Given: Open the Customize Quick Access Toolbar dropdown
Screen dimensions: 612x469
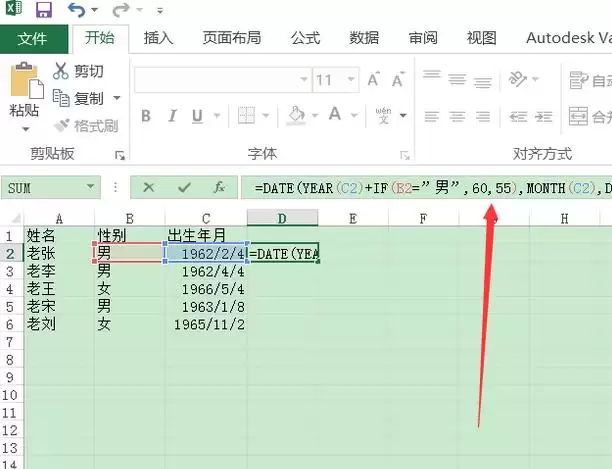Looking at the screenshot, I should pyautogui.click(x=160, y=11).
